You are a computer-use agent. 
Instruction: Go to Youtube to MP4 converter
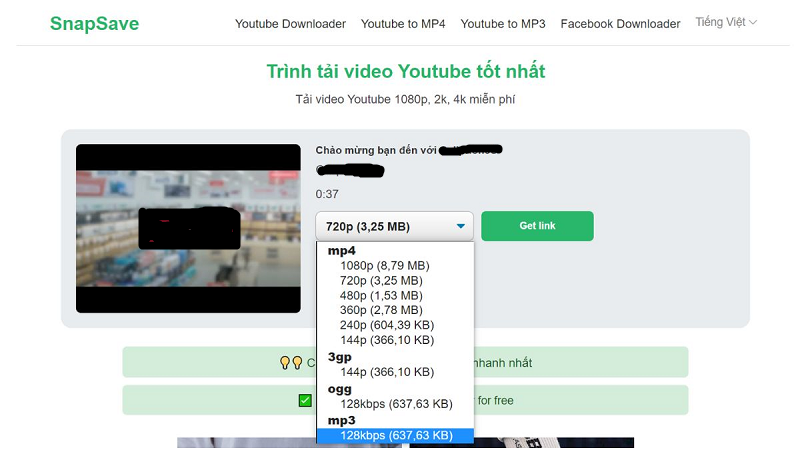click(403, 24)
